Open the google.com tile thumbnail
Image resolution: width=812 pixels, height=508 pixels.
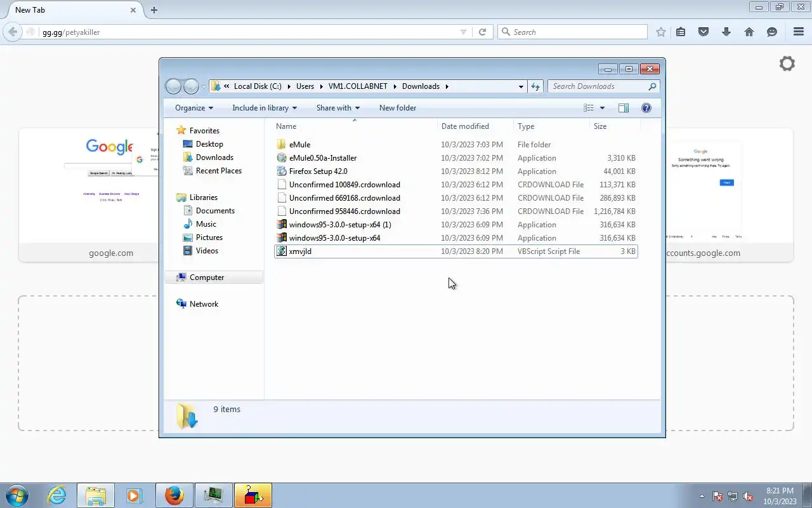pos(89,194)
